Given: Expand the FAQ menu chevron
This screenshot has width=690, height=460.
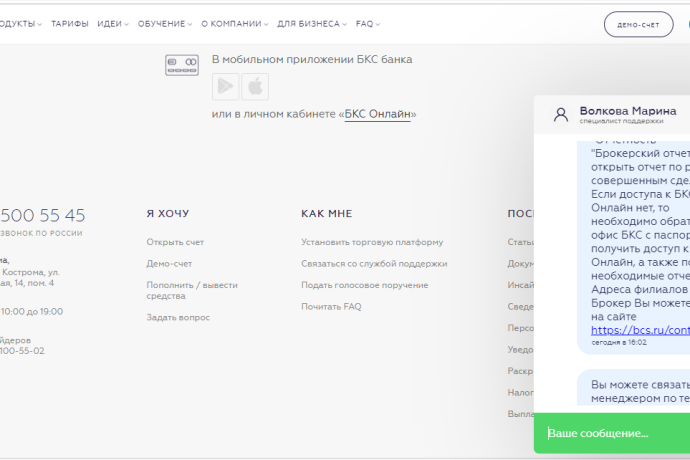Looking at the screenshot, I should coord(378,25).
